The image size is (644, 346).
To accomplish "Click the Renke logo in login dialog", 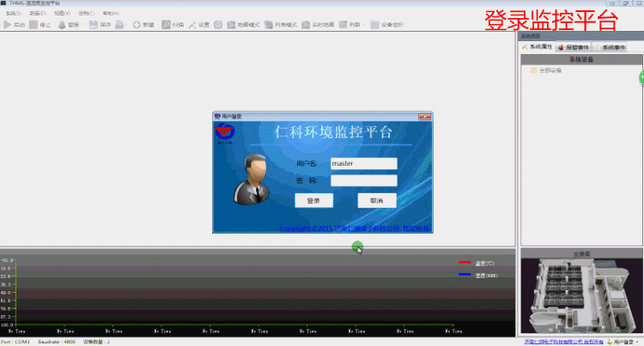I will tap(224, 132).
